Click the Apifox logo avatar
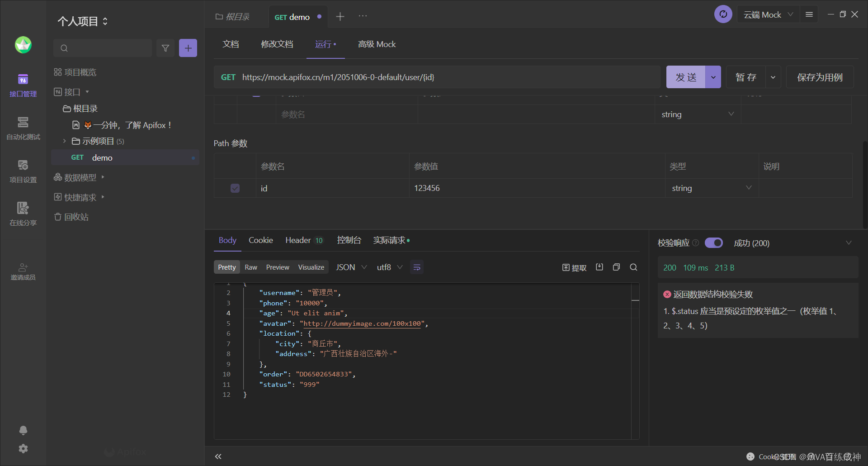 coord(23,45)
